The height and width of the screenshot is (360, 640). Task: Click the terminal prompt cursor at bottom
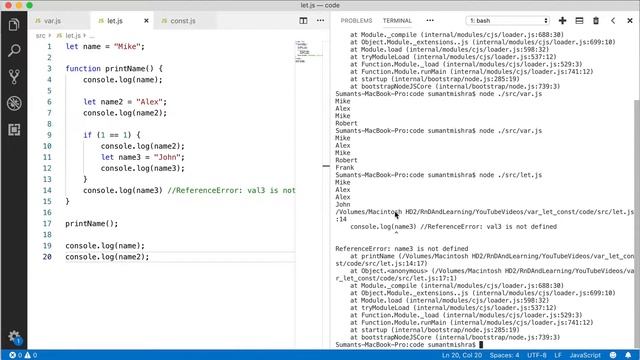[x=481, y=345]
